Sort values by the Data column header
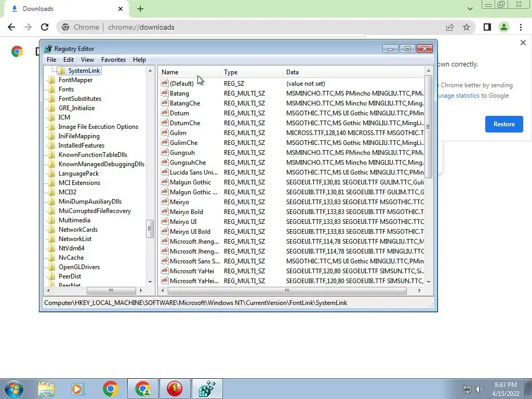 (x=353, y=72)
